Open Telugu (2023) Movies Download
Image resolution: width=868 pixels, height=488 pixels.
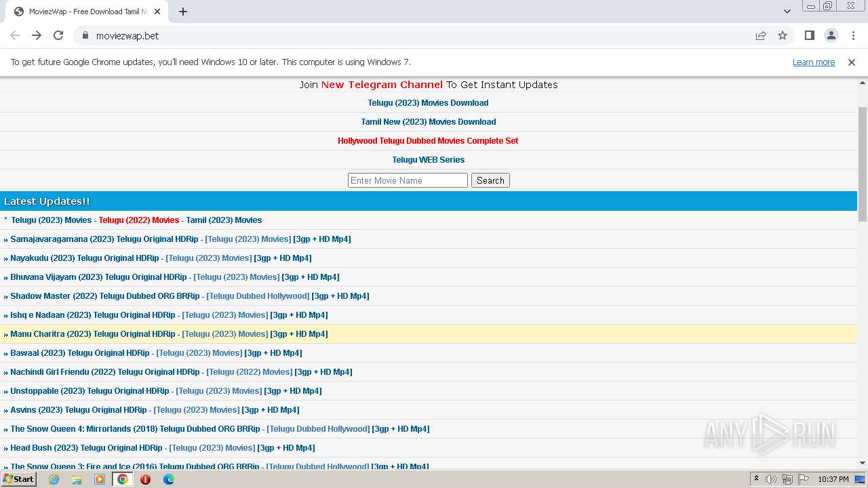point(428,103)
